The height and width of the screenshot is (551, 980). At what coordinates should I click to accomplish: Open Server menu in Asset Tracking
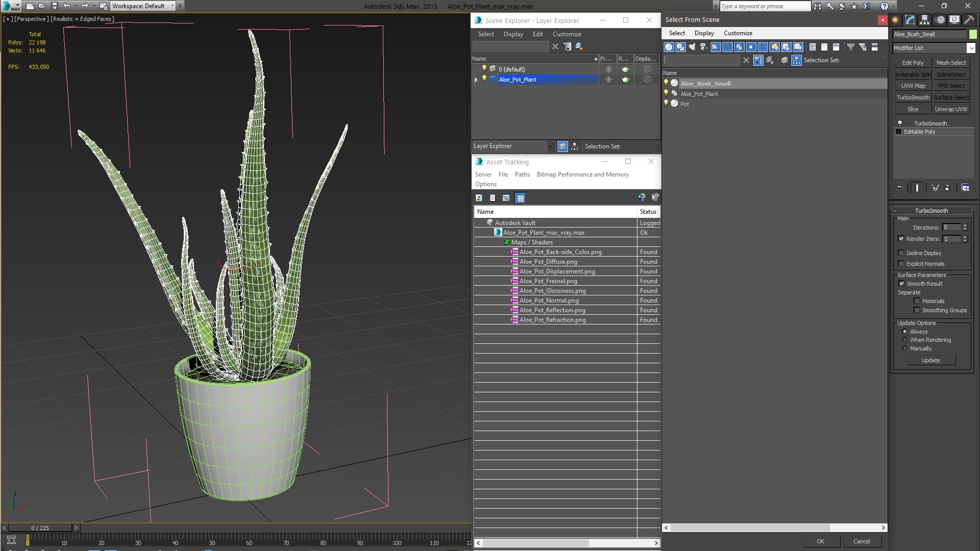(x=483, y=174)
